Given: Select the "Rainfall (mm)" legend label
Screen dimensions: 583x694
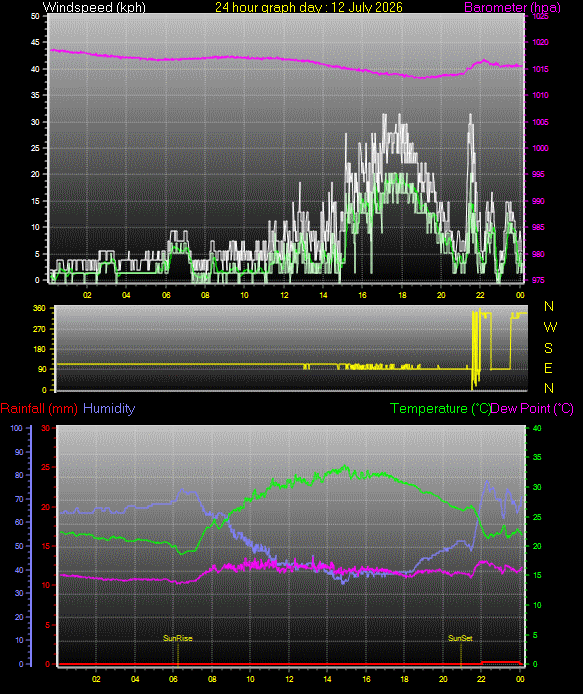Looking at the screenshot, I should (39, 408).
